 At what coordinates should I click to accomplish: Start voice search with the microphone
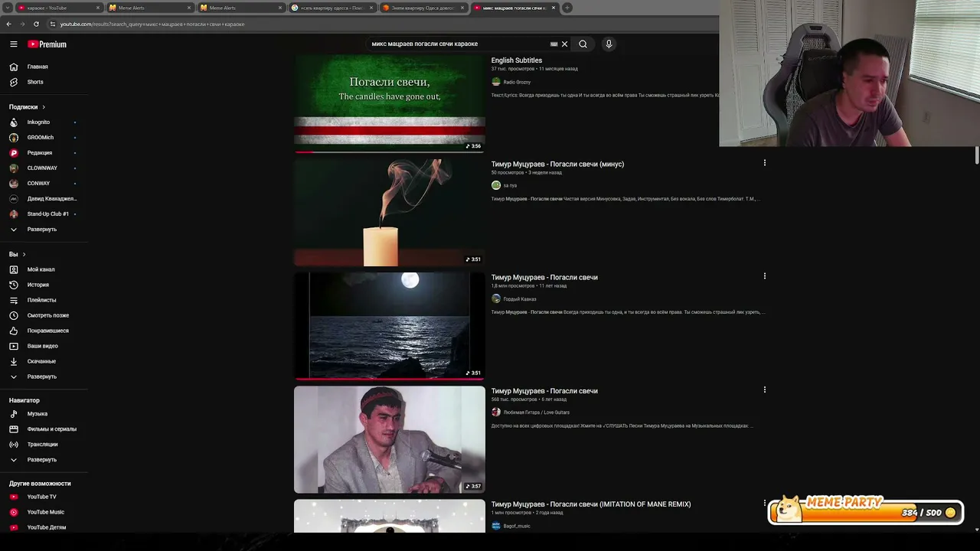(609, 44)
